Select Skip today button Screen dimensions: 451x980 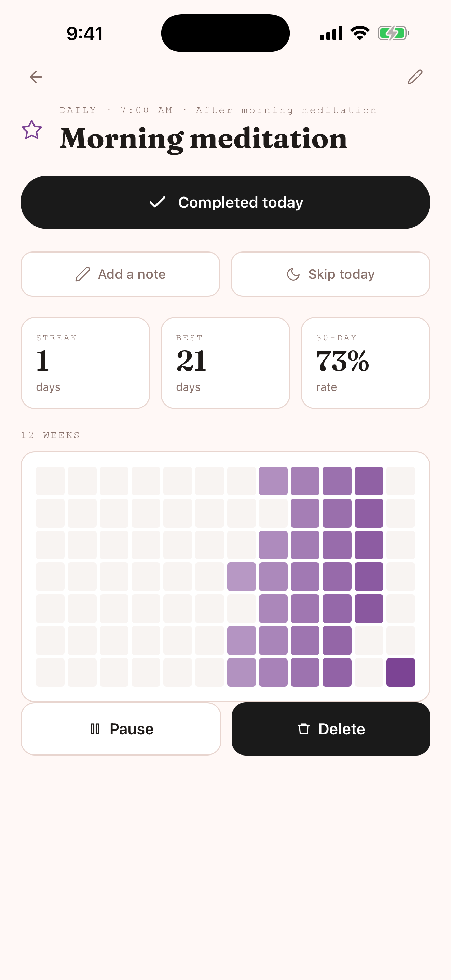click(330, 274)
